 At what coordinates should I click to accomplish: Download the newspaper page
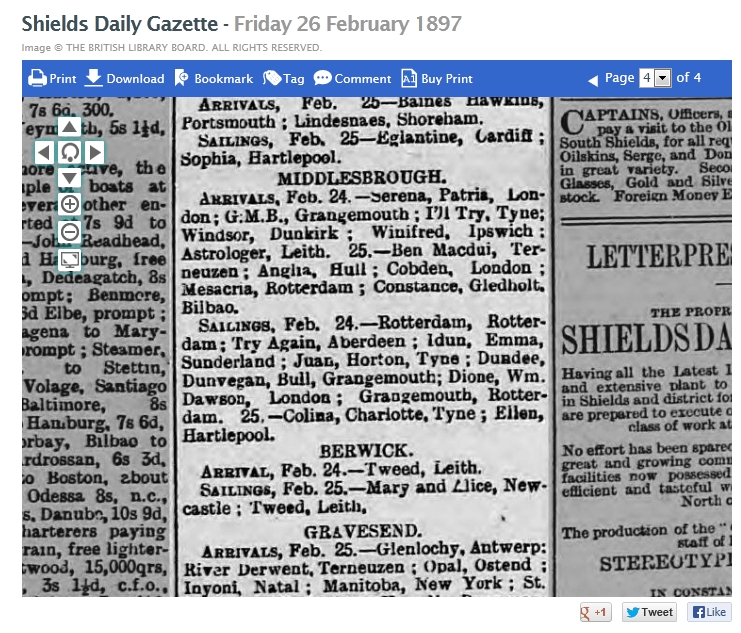click(124, 78)
